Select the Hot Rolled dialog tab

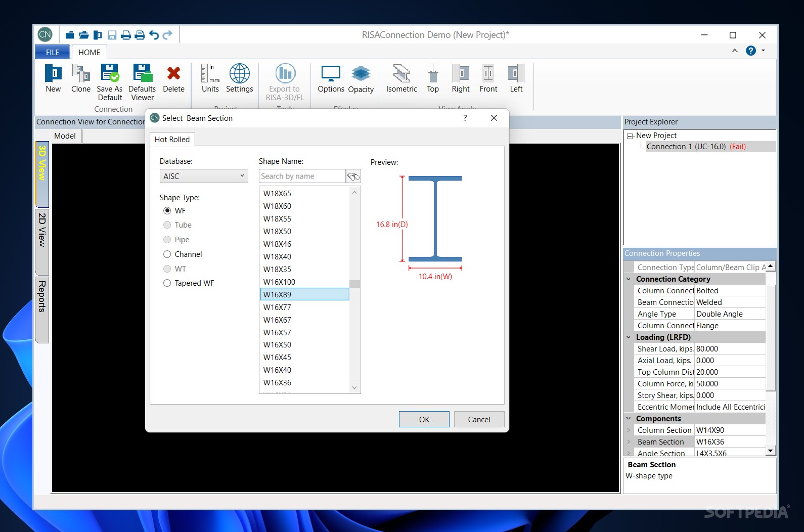[172, 139]
